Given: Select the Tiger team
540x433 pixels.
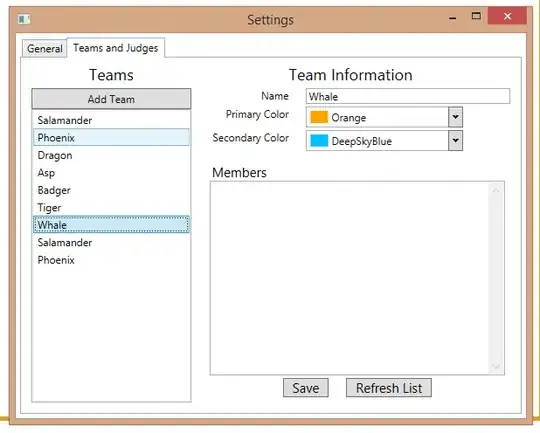Looking at the screenshot, I should [111, 208].
